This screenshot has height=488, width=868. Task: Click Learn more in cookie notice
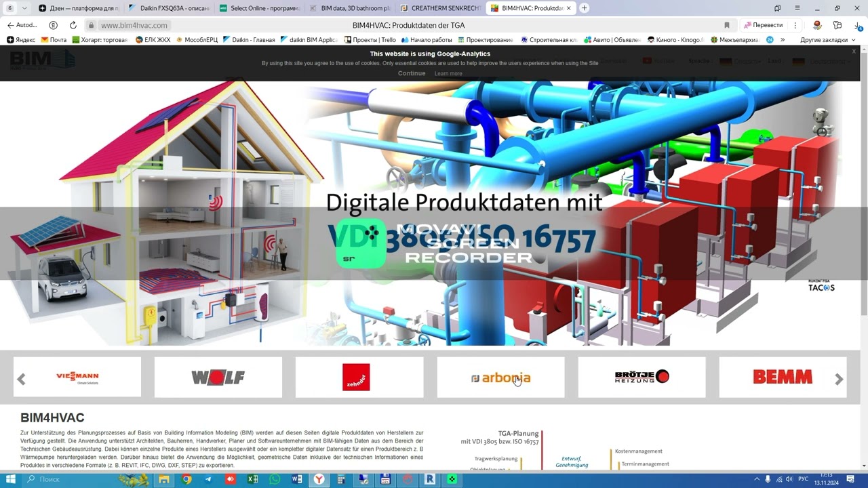click(x=448, y=73)
